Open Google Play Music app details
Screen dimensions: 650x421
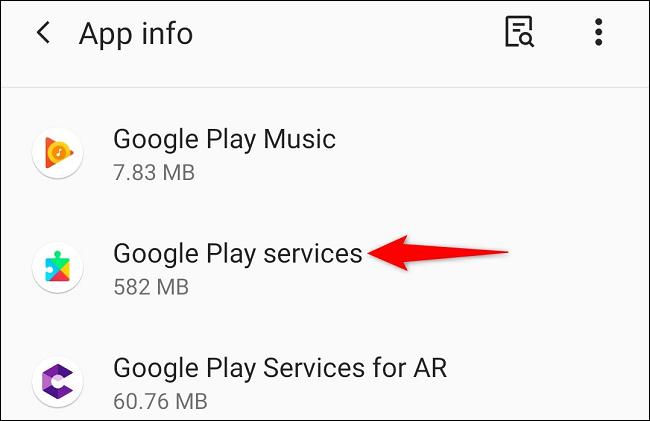325,154
